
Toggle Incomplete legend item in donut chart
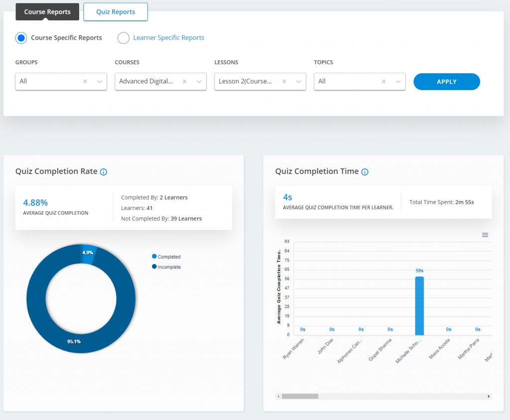[x=166, y=267]
